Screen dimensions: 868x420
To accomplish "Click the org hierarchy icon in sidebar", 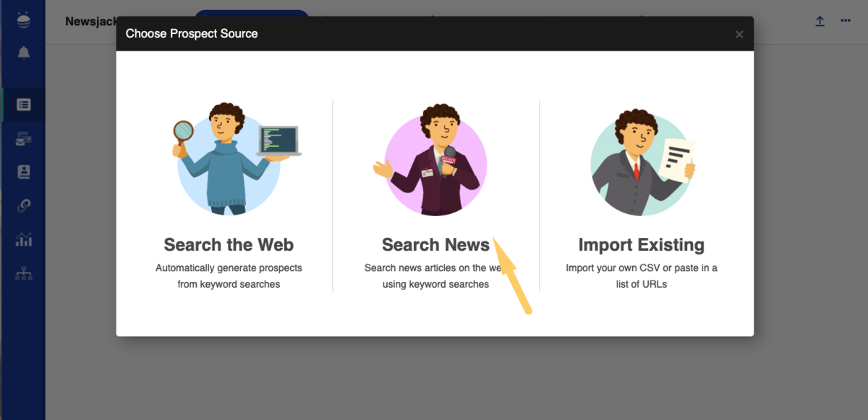I will point(24,274).
